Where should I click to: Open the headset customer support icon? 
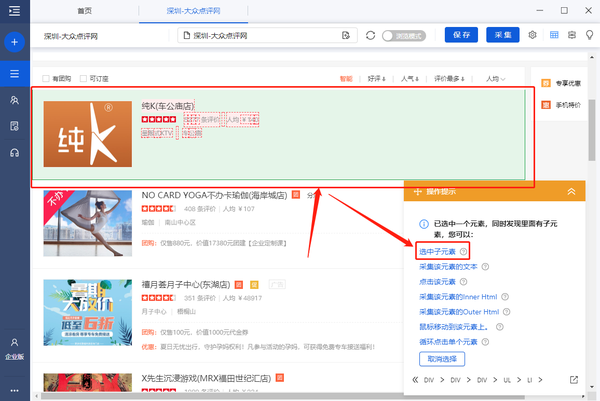pos(15,153)
